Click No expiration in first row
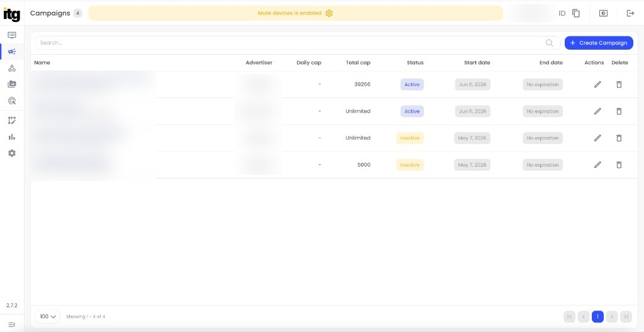Image resolution: width=644 pixels, height=332 pixels. click(x=543, y=85)
